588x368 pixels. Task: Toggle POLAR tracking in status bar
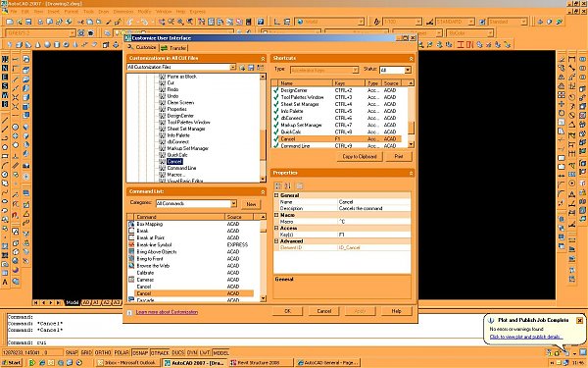pyautogui.click(x=122, y=352)
